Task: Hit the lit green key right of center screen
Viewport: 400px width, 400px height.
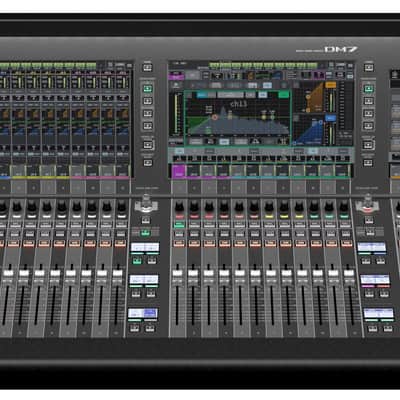Action: click(x=368, y=89)
